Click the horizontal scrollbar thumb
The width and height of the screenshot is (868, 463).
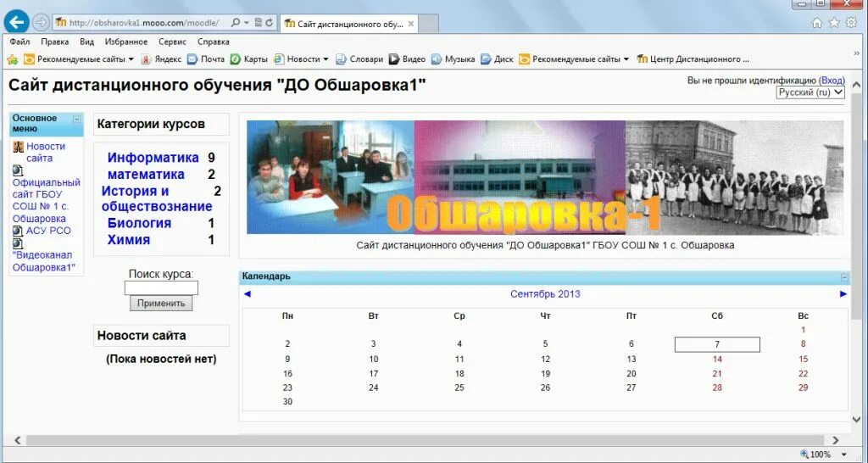pyautogui.click(x=424, y=441)
